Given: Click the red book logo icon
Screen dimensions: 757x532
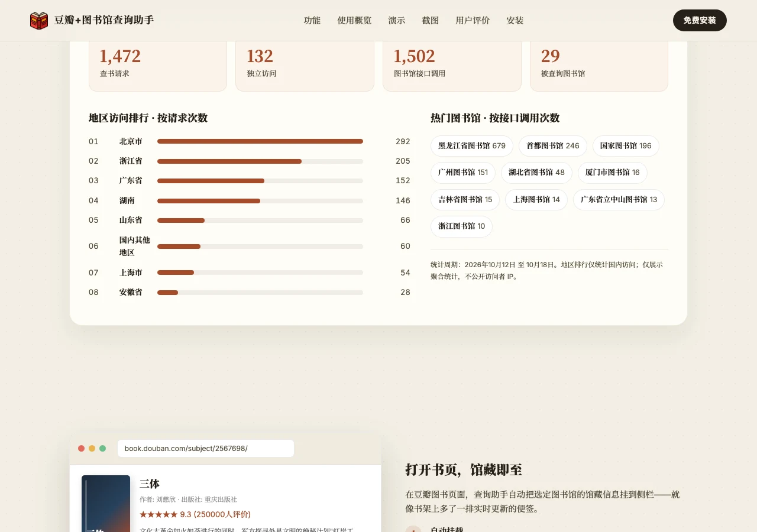Looking at the screenshot, I should click(x=39, y=21).
